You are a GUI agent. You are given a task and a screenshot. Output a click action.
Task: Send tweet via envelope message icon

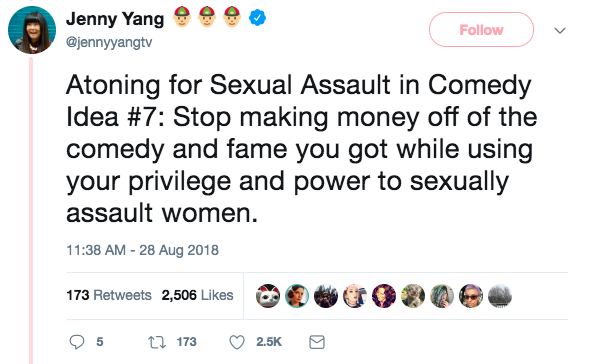click(317, 342)
